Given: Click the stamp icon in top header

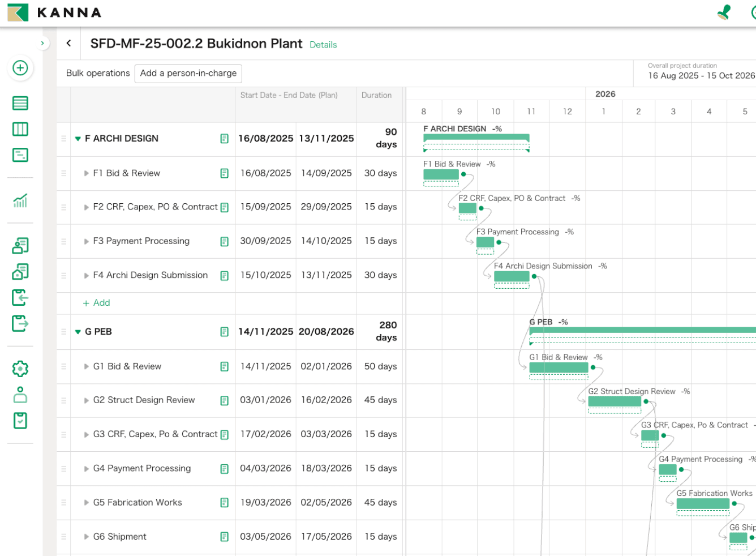Looking at the screenshot, I should click(x=724, y=12).
